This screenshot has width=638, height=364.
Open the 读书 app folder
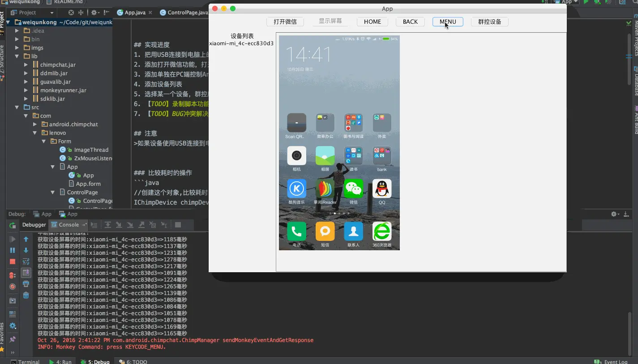353,155
